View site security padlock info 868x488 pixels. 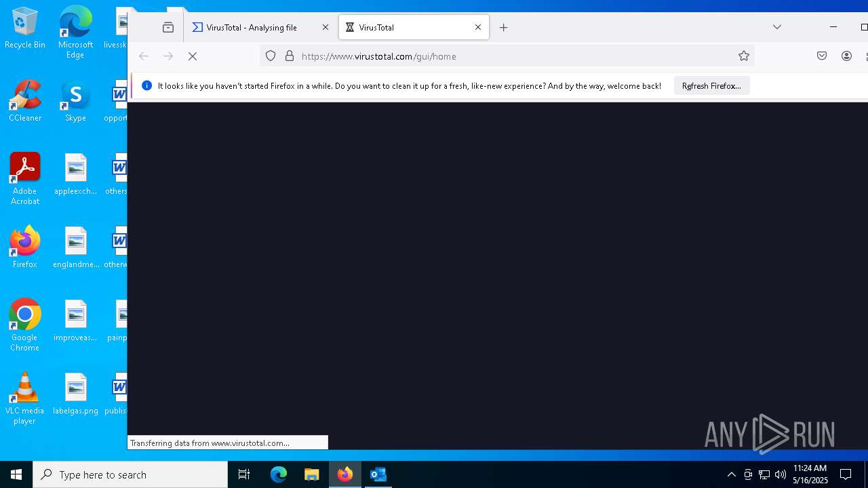point(290,56)
